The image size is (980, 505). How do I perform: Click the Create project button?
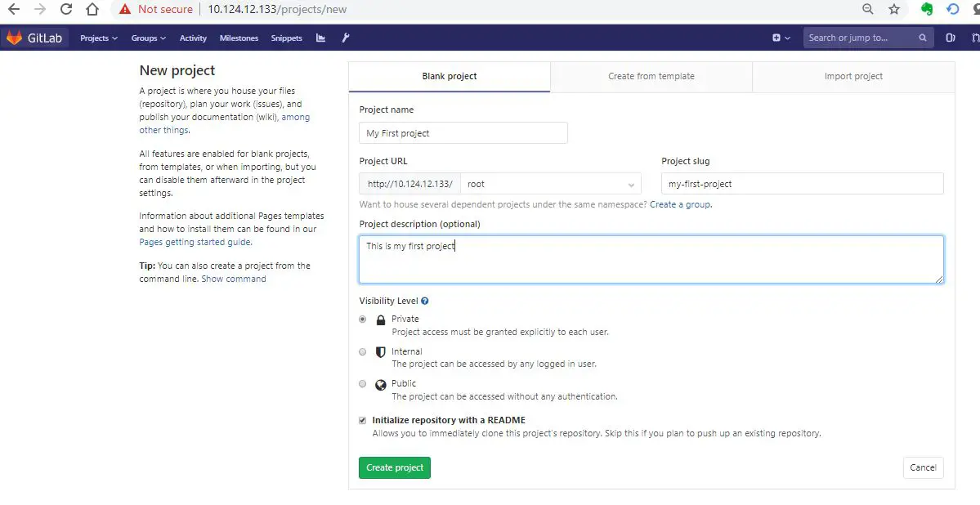(394, 467)
